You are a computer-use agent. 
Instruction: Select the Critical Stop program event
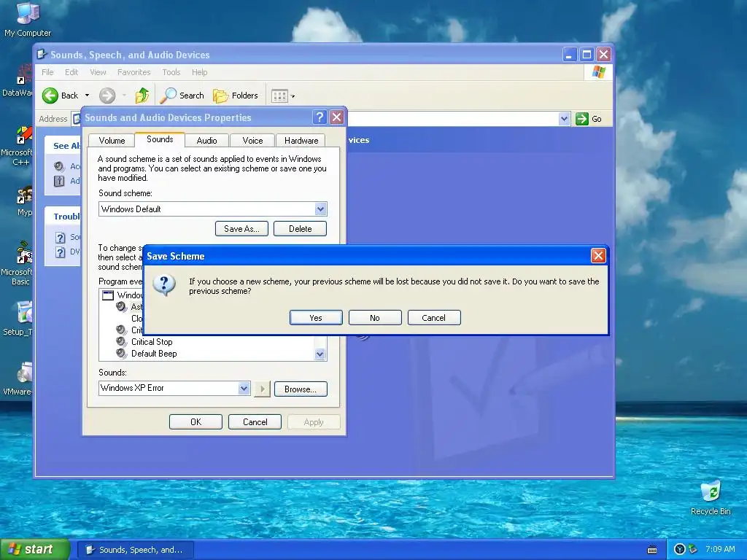coord(152,342)
